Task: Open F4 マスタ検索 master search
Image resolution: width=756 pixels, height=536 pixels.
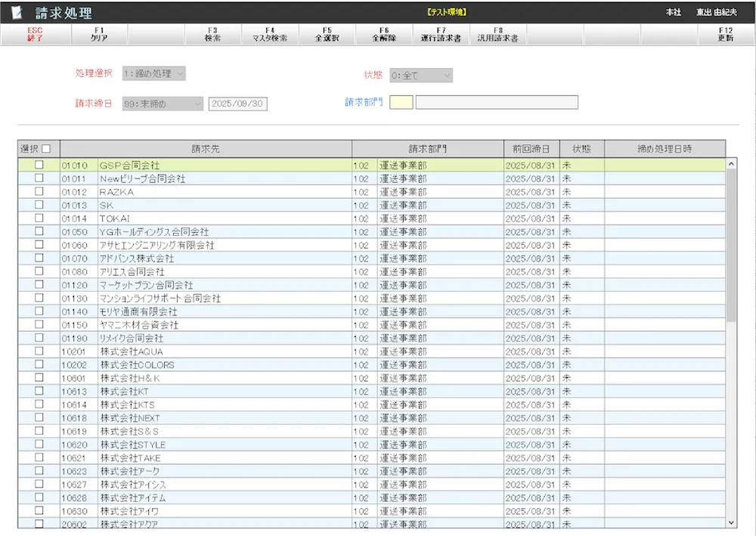Action: (270, 34)
